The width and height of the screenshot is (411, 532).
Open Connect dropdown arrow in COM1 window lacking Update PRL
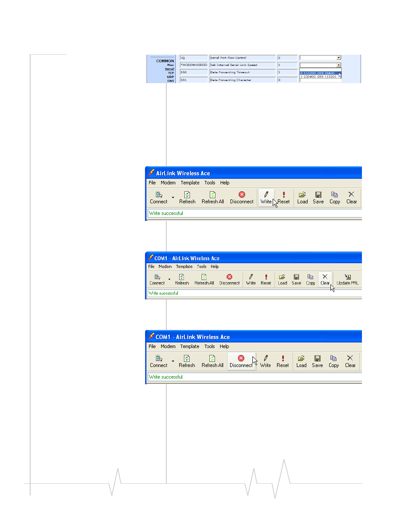point(173,362)
